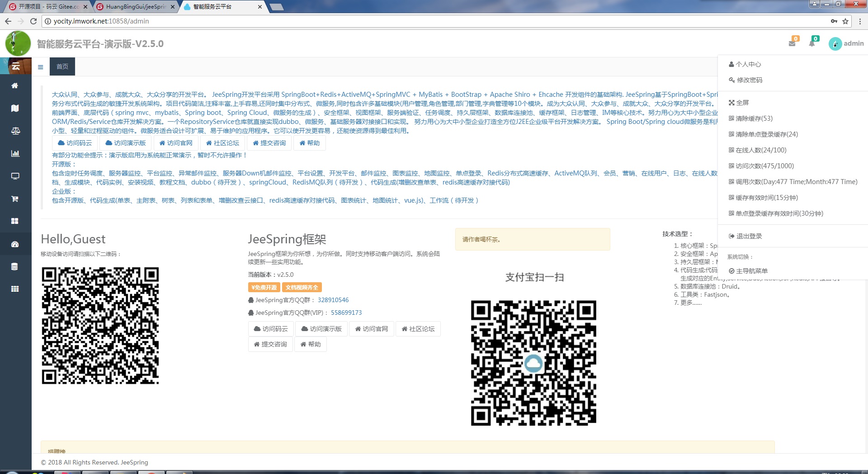
Task: Open VIP QQ group link 558699173
Action: 346,313
